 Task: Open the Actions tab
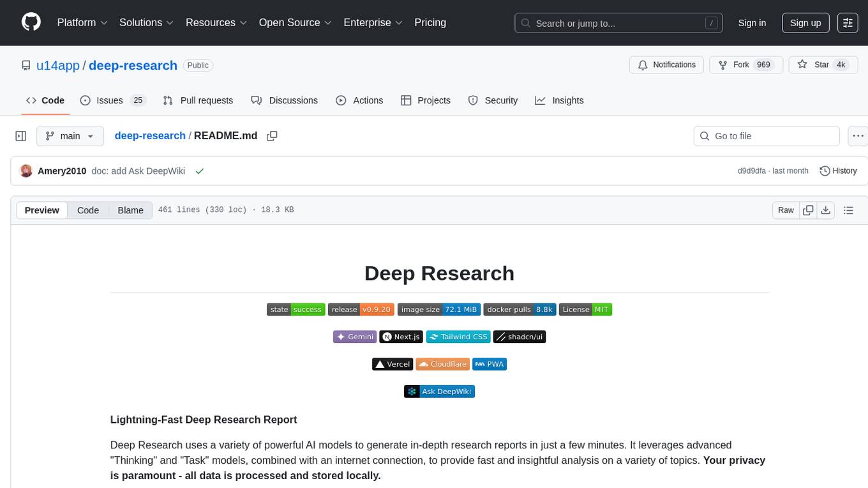359,100
